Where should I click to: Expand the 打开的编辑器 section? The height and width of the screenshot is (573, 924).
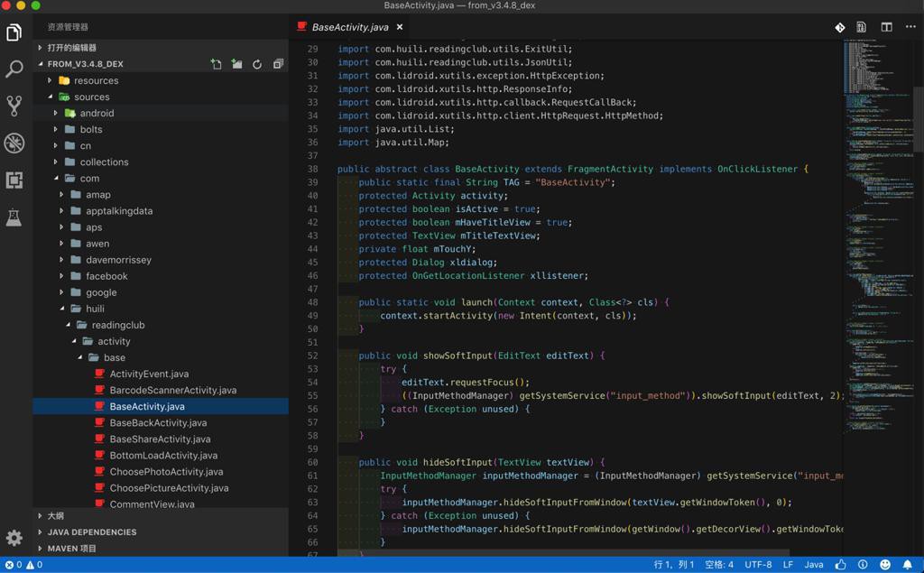coord(161,48)
